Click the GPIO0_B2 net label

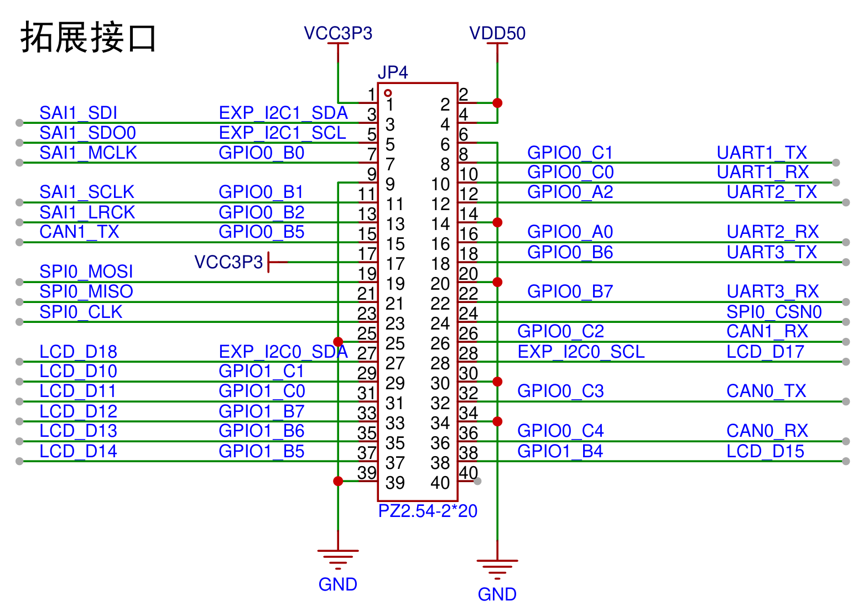point(262,212)
